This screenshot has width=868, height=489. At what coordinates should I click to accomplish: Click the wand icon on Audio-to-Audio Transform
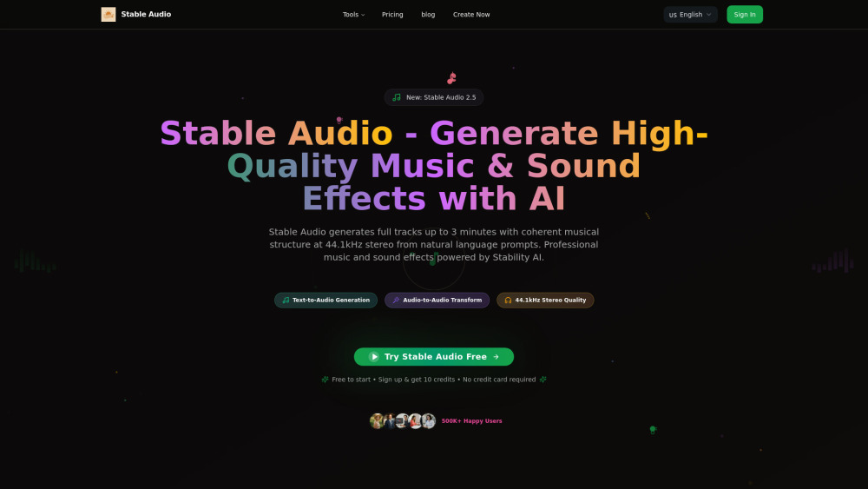[x=396, y=301]
